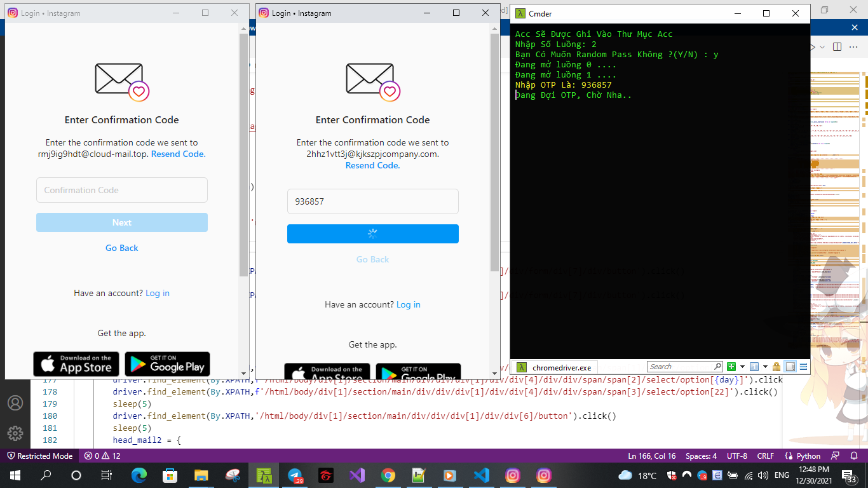The height and width of the screenshot is (488, 868).
Task: Toggle the alternative mode panel icon in Cmder
Action: 790,367
